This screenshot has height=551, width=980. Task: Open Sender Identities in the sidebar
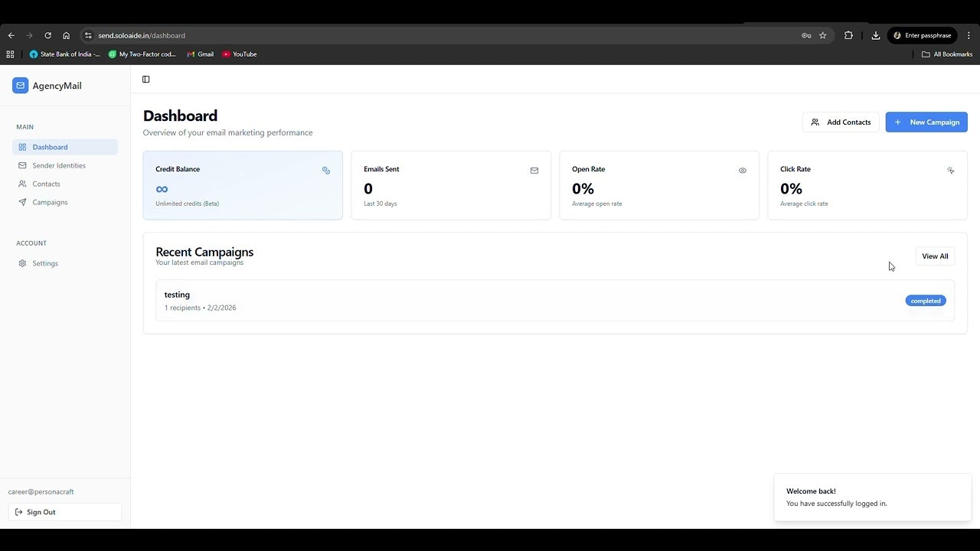pyautogui.click(x=65, y=165)
